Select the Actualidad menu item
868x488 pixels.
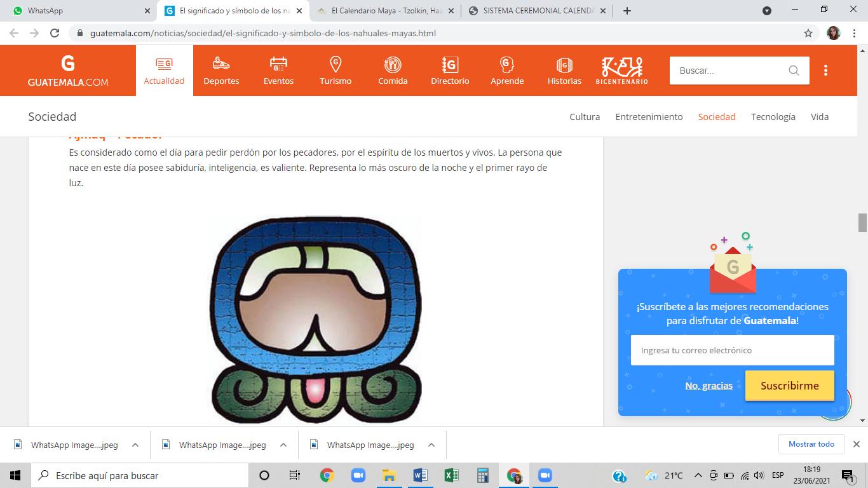[x=164, y=71]
